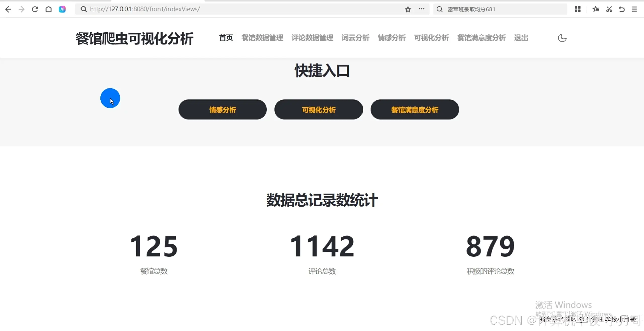Click the back navigation arrow

(8, 9)
